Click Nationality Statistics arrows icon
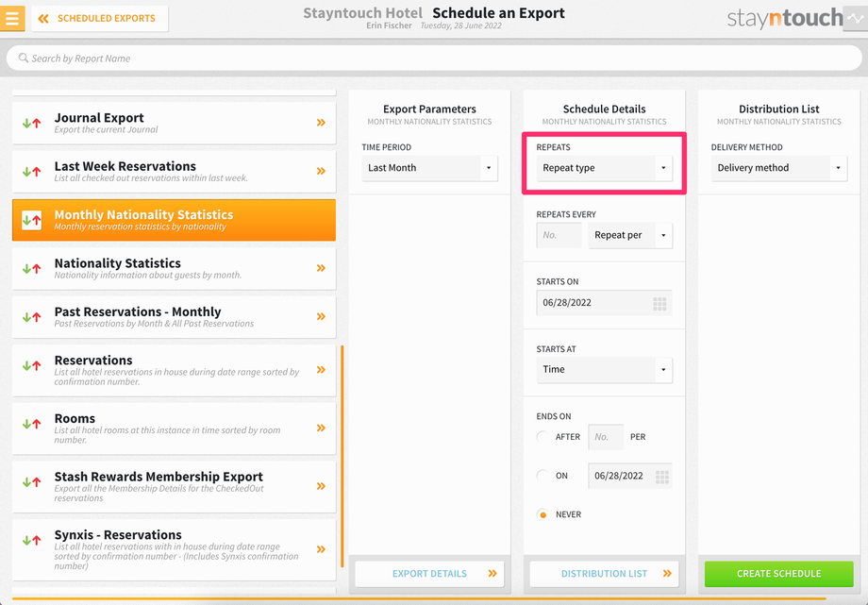 31,268
